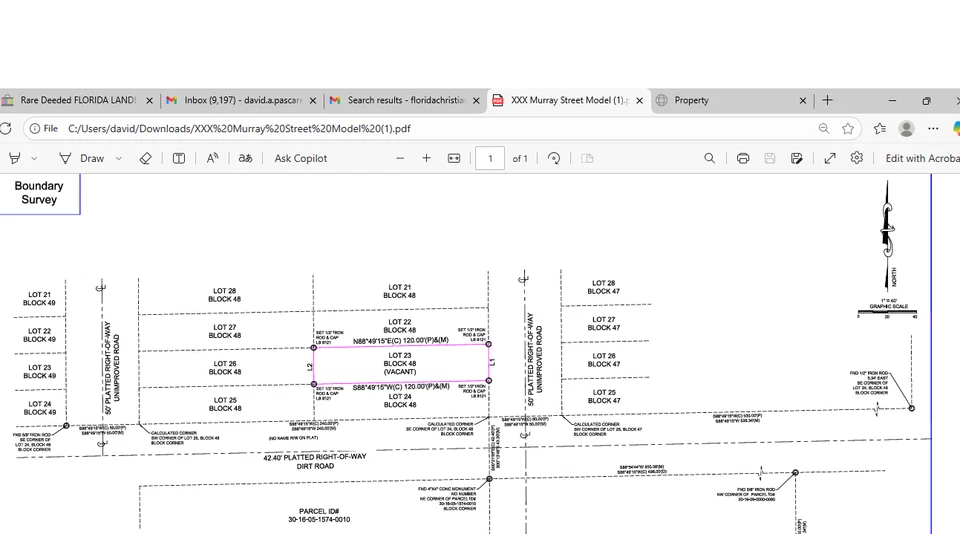
Task: Zoom out with the minus icon
Action: 400,158
